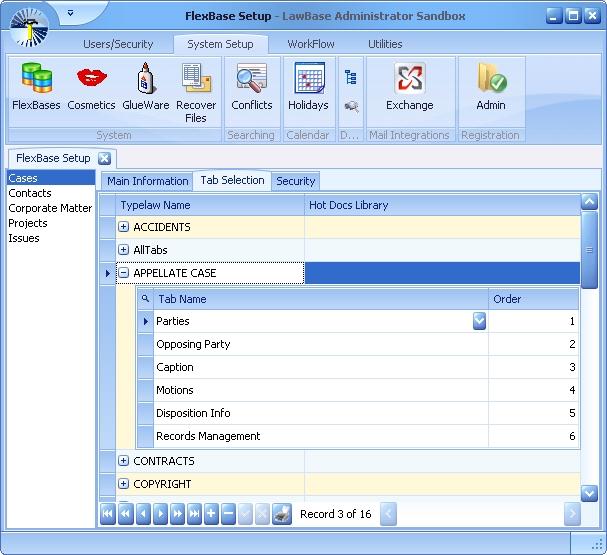Select Cases in the left list
This screenshot has height=555, width=607.
point(51,178)
